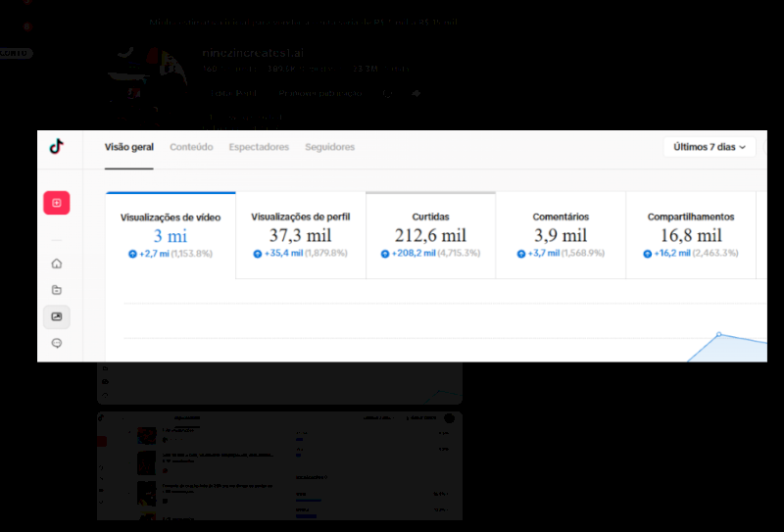Click the TikTok logo icon
784x532 pixels.
pyautogui.click(x=57, y=147)
